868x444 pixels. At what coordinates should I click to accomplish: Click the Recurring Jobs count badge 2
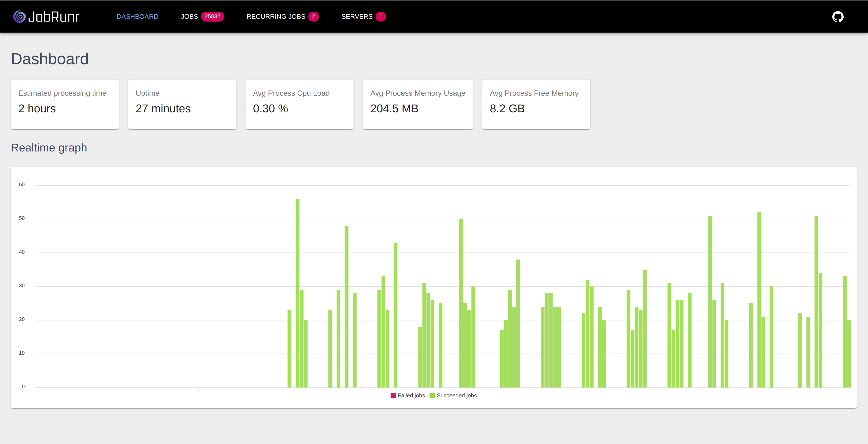[x=313, y=16]
